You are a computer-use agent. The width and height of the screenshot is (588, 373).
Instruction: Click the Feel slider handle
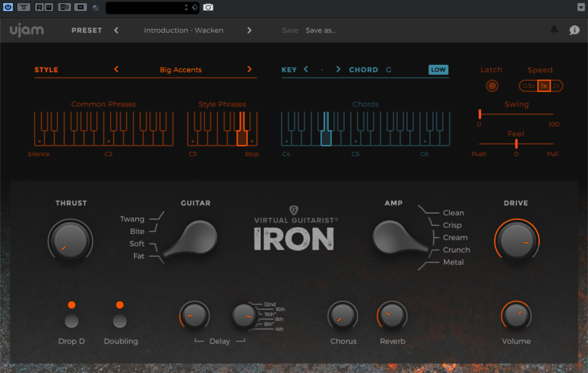click(516, 144)
